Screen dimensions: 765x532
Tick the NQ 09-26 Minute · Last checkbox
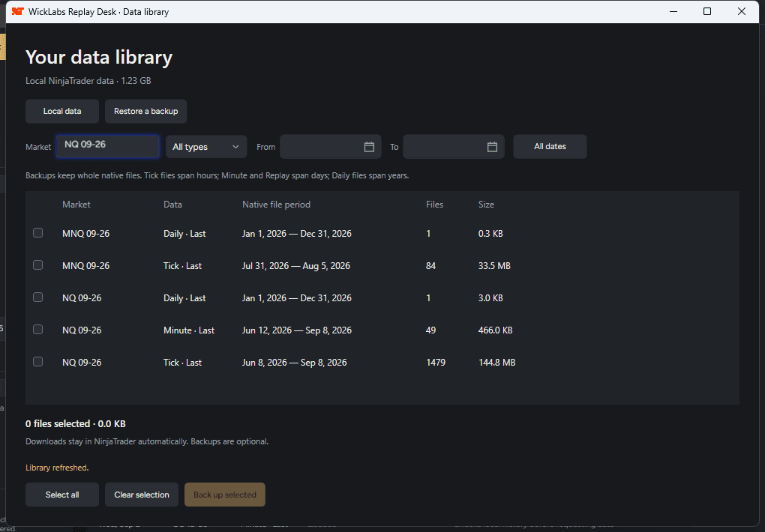pyautogui.click(x=37, y=329)
